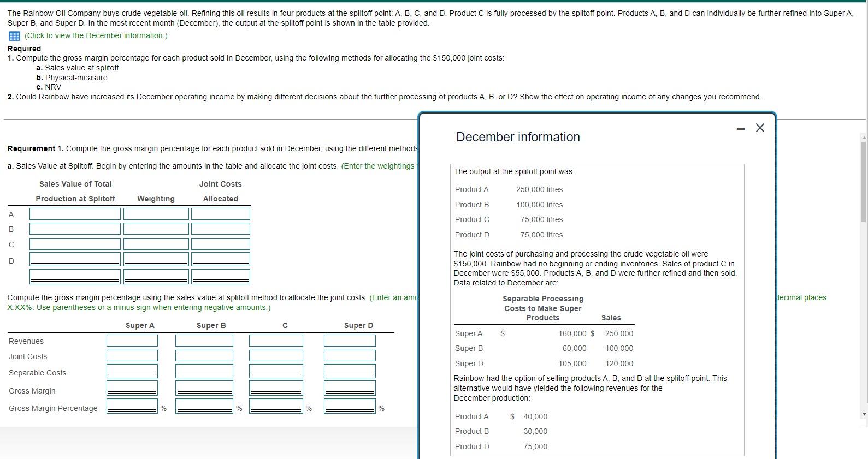
Task: Click Separable Costs input for Super A
Action: click(x=132, y=371)
